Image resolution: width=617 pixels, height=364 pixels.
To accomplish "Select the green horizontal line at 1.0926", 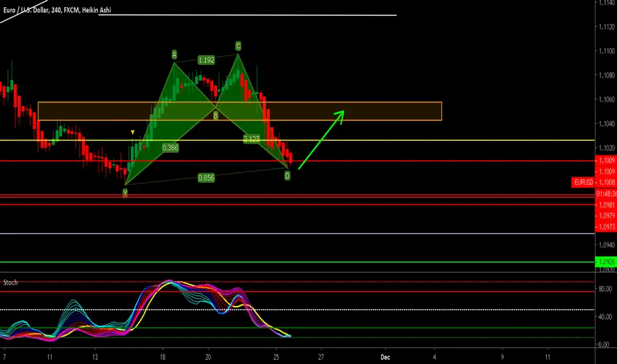I will pos(297,261).
